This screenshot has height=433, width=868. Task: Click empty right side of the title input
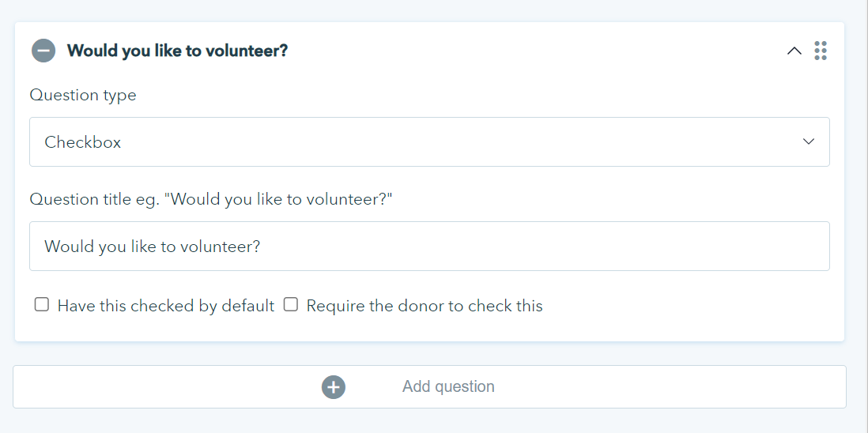pos(632,247)
